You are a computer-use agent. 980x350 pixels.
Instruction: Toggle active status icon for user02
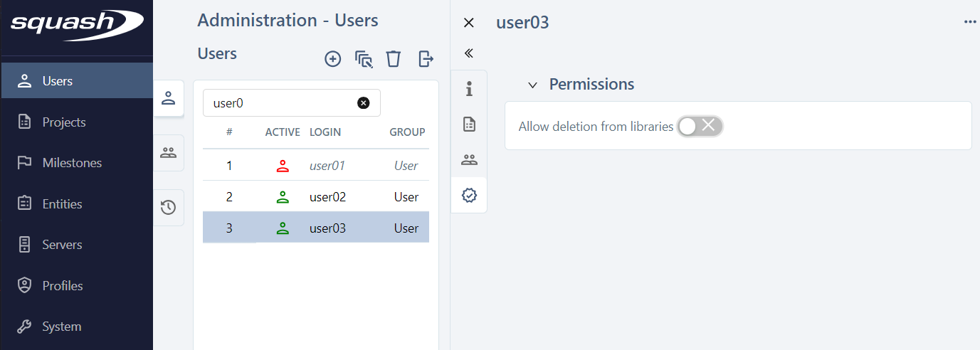click(x=283, y=197)
